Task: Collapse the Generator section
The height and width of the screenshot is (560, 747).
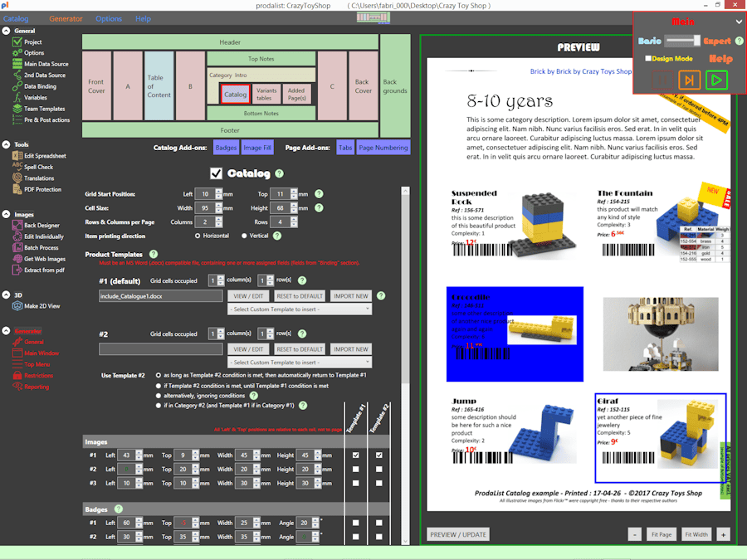Action: pos(6,330)
